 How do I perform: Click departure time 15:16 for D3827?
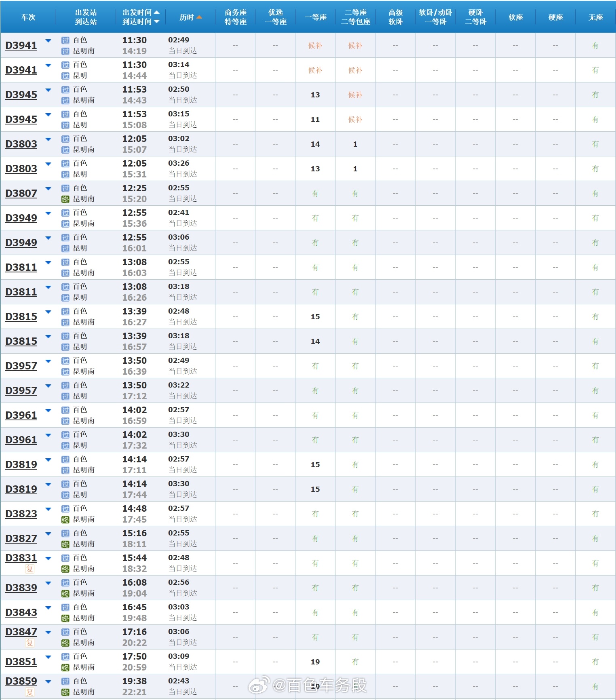135,533
